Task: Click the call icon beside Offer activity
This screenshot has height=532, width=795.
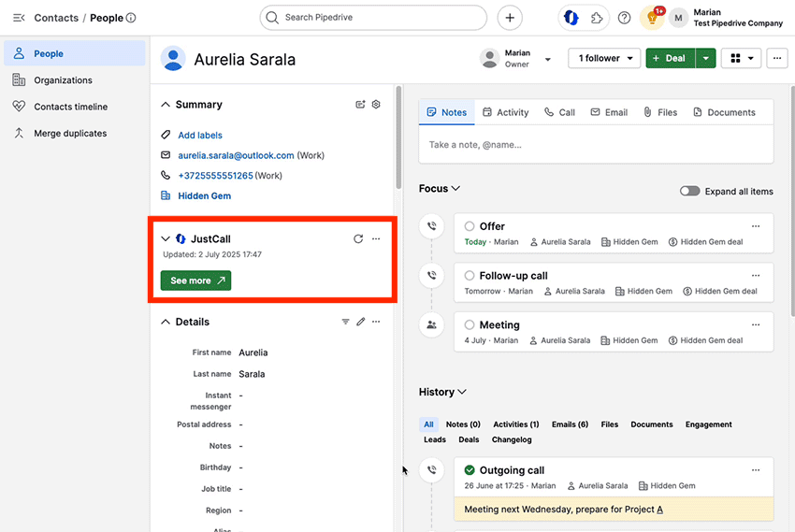Action: (x=431, y=226)
